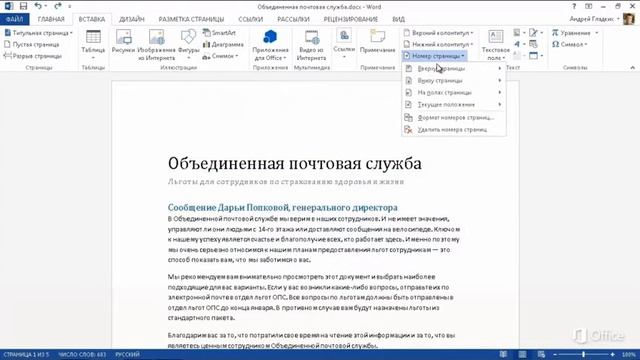Open the Символ symbol dropdown

point(570,44)
